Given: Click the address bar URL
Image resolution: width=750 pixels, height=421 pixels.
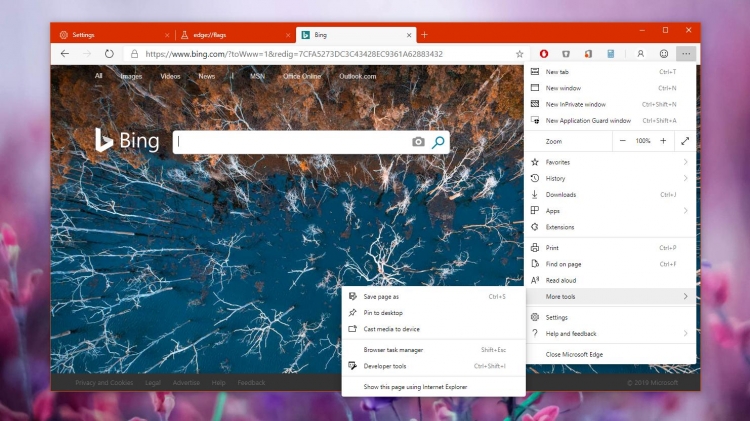Looking at the screenshot, I should (294, 54).
